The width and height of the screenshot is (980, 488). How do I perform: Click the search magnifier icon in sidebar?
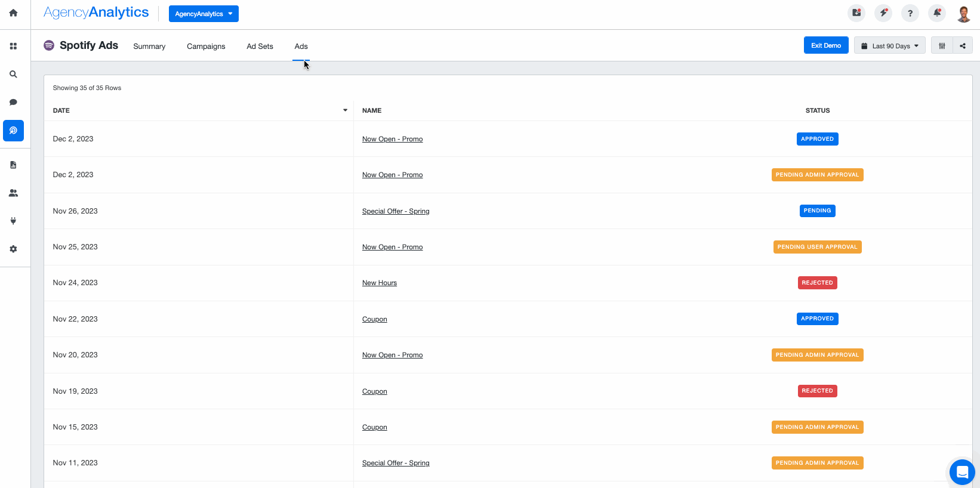[13, 74]
